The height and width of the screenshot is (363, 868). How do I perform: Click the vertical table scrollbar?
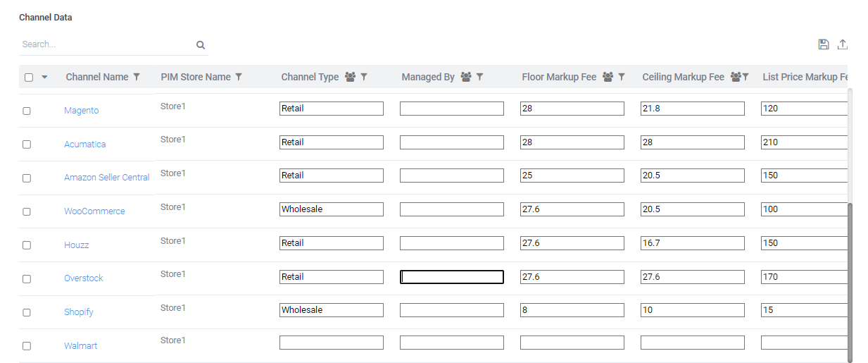click(x=850, y=282)
